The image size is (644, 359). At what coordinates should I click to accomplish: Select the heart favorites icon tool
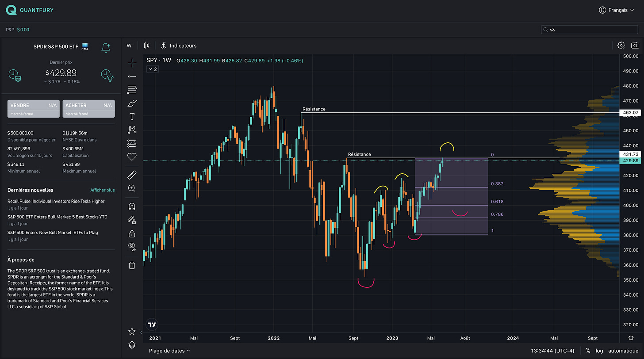click(x=132, y=157)
